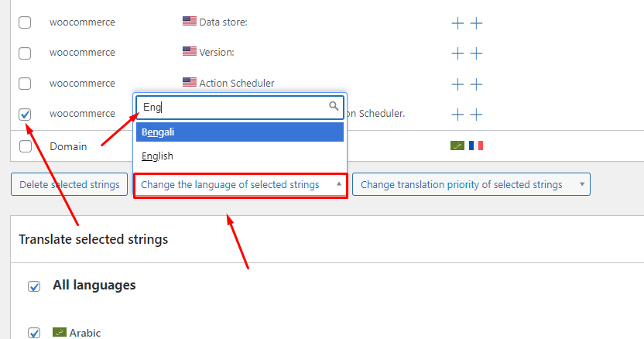Add translation via first plus in Version row

click(457, 53)
